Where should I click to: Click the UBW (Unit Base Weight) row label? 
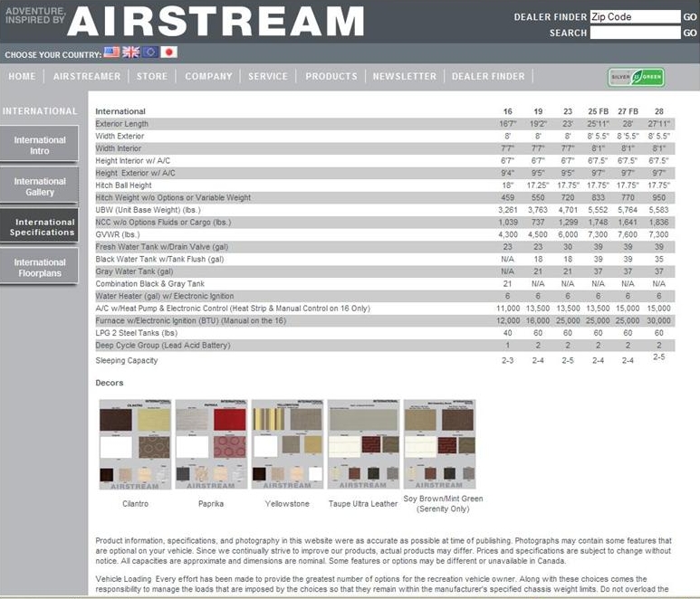[x=148, y=210]
